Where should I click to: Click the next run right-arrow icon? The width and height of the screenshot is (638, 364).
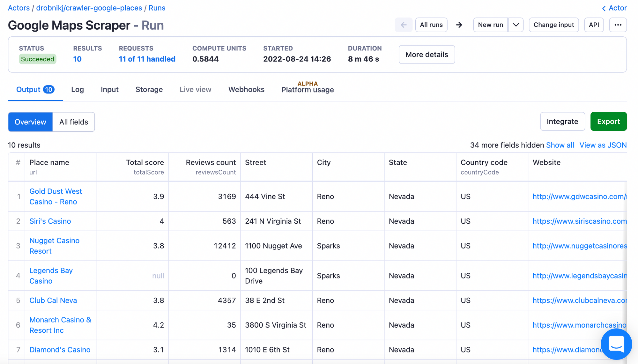click(459, 25)
